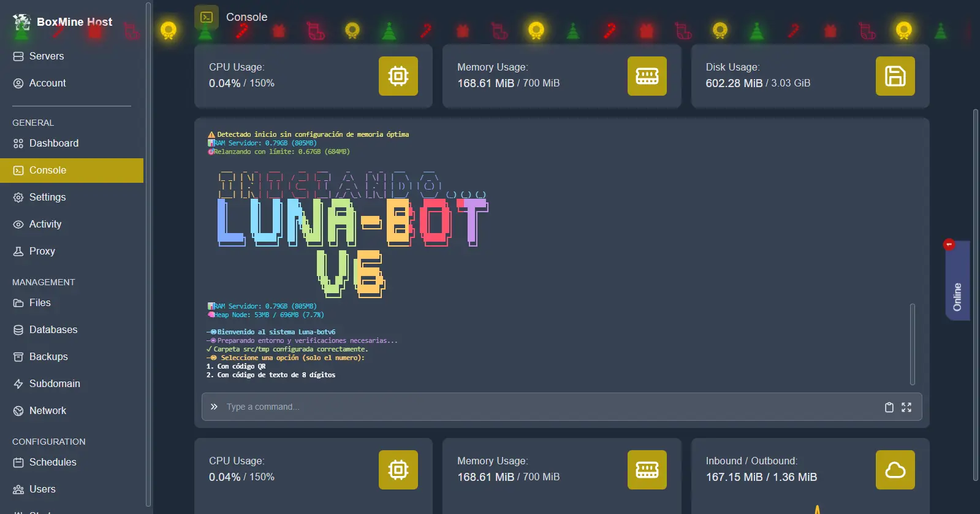Click the Users group icon
Screen dimensions: 980x514
coord(18,489)
